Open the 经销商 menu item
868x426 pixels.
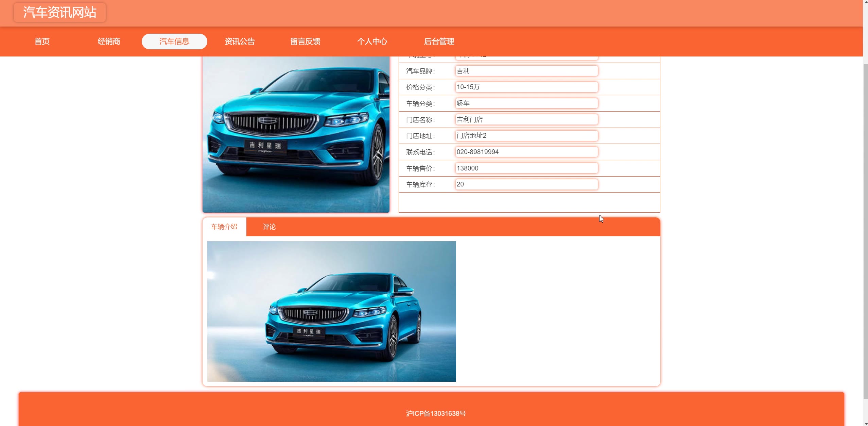tap(109, 42)
